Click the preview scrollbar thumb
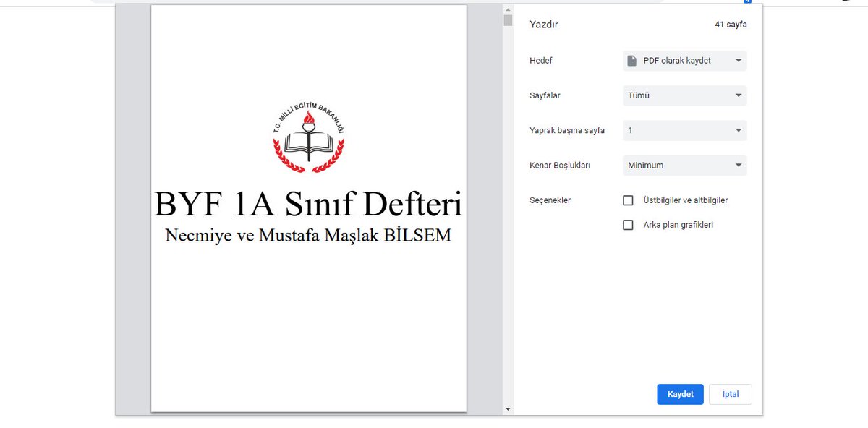Screen dimensions: 868x428 (508, 20)
